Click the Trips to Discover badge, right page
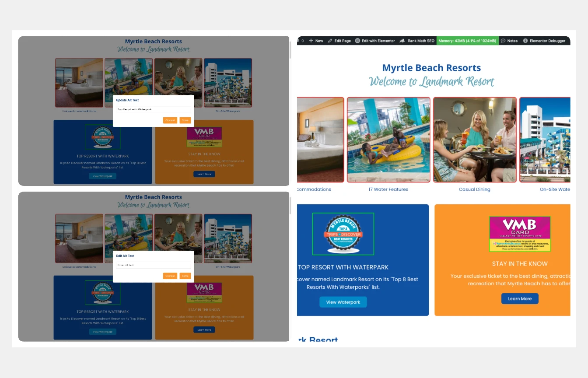 [x=343, y=234]
